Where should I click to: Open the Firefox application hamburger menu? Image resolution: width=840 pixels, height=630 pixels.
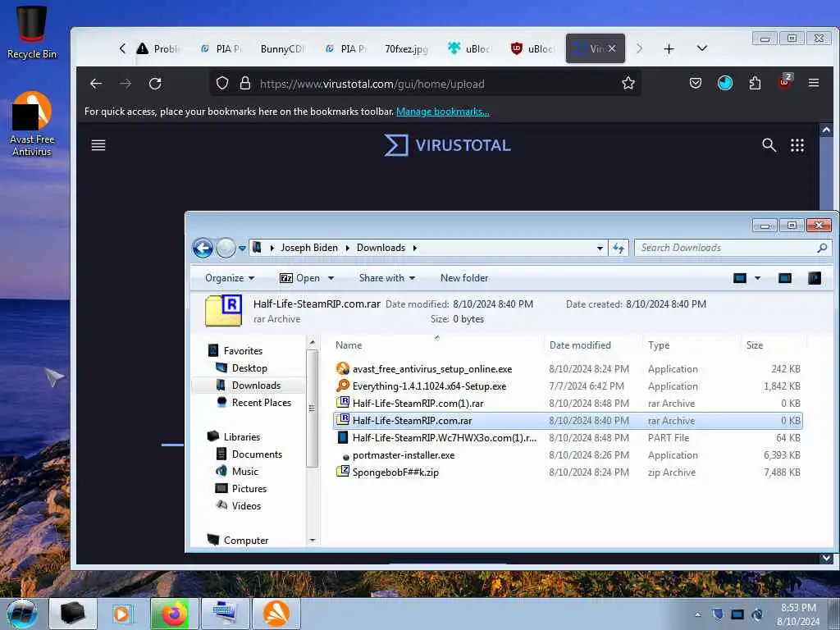coord(814,83)
